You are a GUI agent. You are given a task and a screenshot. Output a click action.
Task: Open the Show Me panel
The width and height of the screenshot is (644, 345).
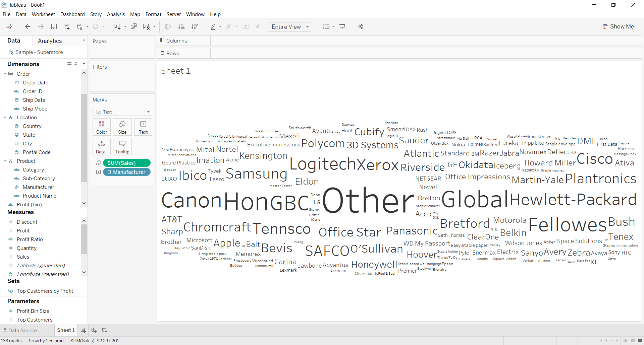619,26
